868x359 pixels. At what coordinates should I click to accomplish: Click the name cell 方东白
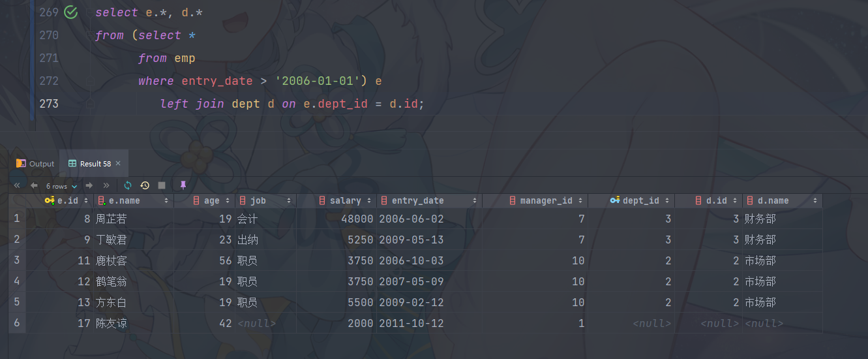point(134,302)
